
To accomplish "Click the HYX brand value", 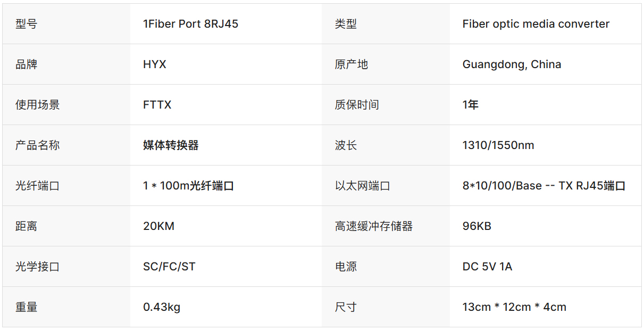I will point(155,64).
